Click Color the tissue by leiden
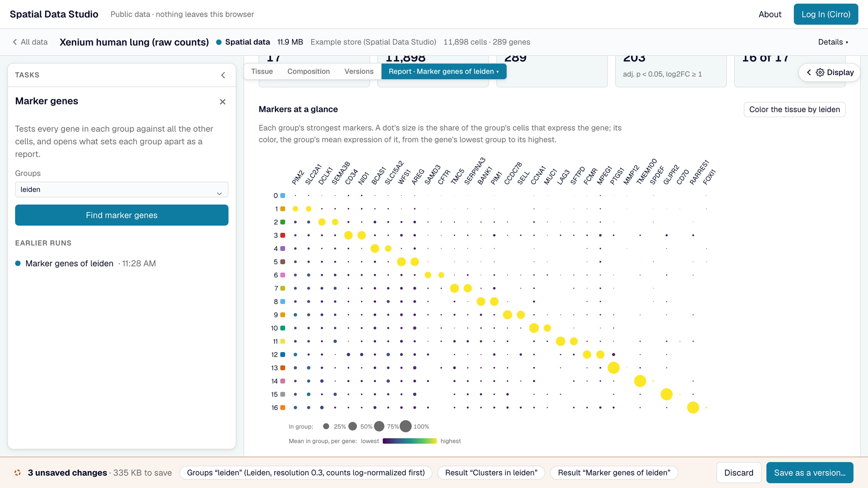 pyautogui.click(x=794, y=110)
